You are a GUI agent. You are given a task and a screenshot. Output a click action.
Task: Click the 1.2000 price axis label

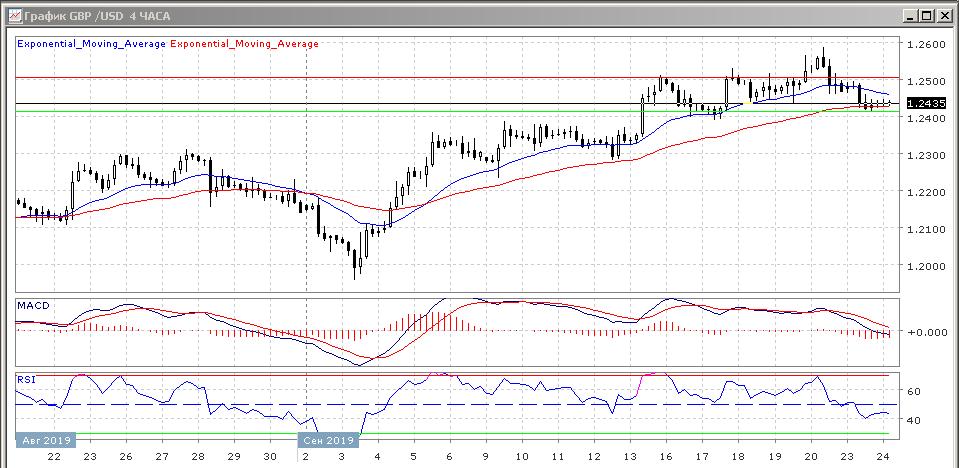[925, 266]
